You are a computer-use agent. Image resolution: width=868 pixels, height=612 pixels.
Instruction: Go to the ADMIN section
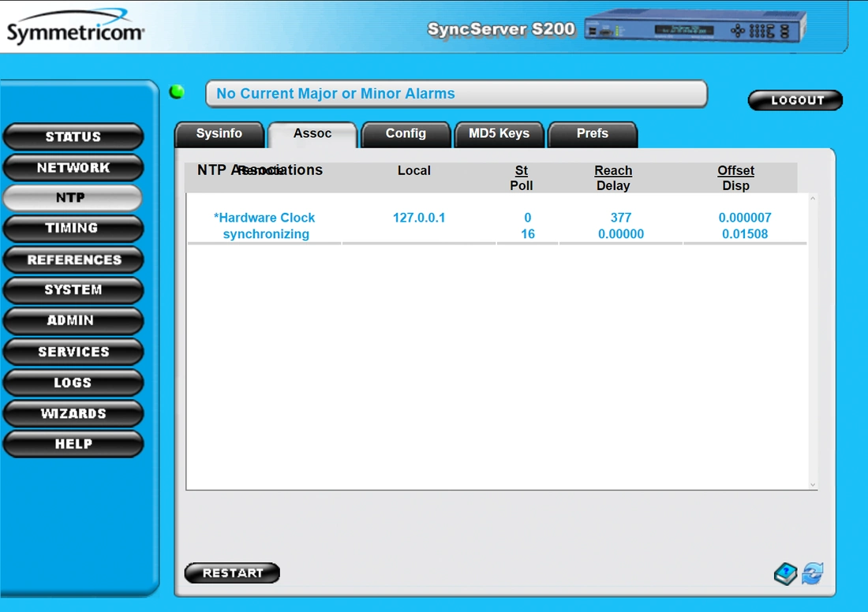pyautogui.click(x=73, y=320)
